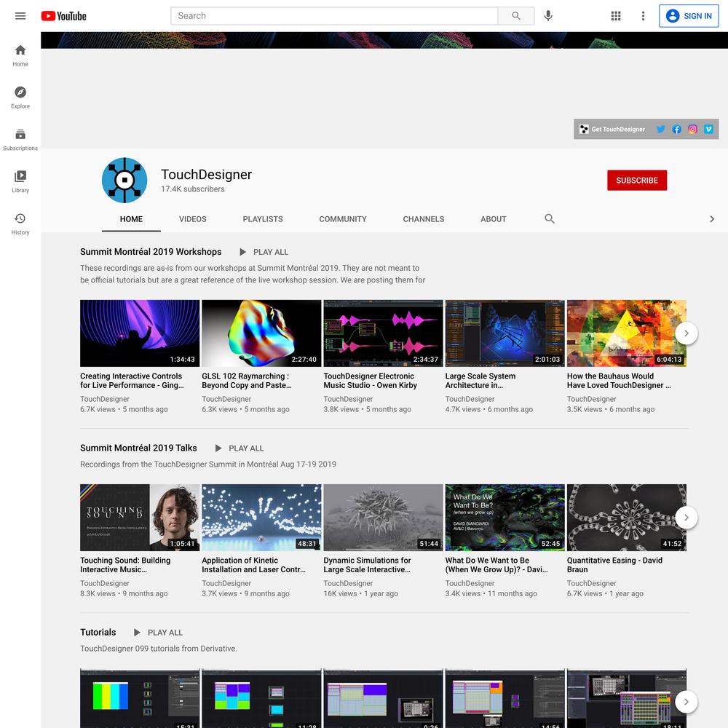The width and height of the screenshot is (728, 728).
Task: Click the TouchDesigner channel name heading
Action: coord(206,175)
